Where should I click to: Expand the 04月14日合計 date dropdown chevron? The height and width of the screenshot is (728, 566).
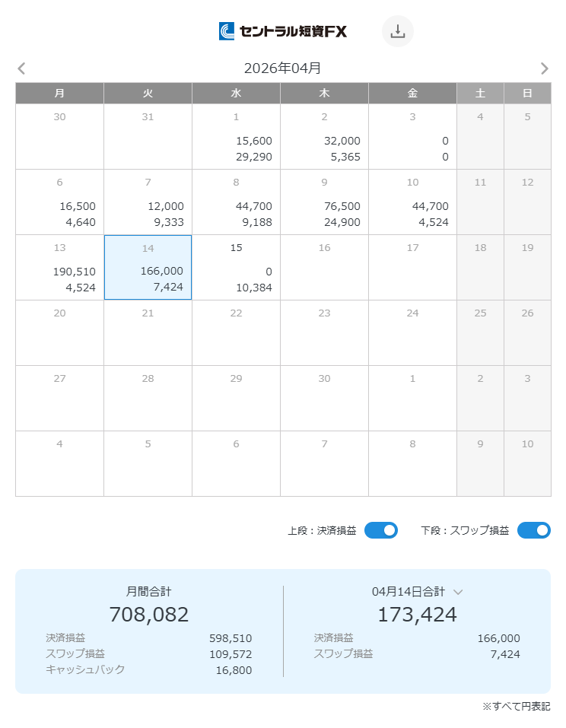[458, 592]
